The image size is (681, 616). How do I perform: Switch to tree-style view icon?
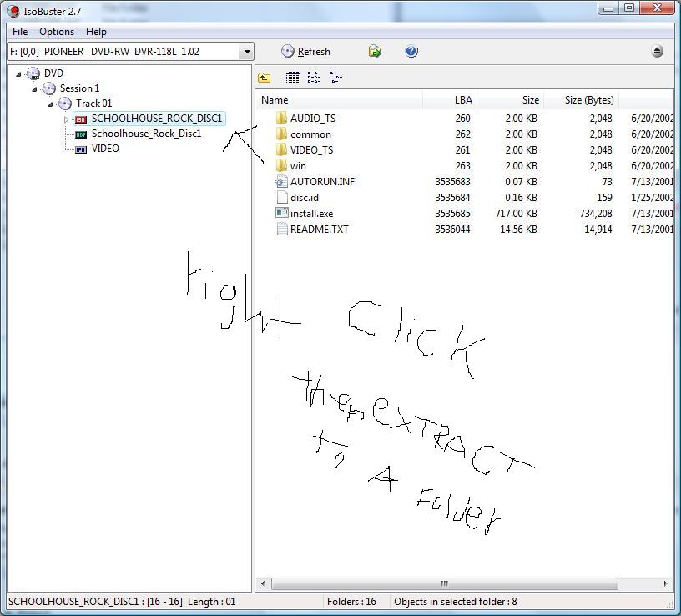pos(335,78)
